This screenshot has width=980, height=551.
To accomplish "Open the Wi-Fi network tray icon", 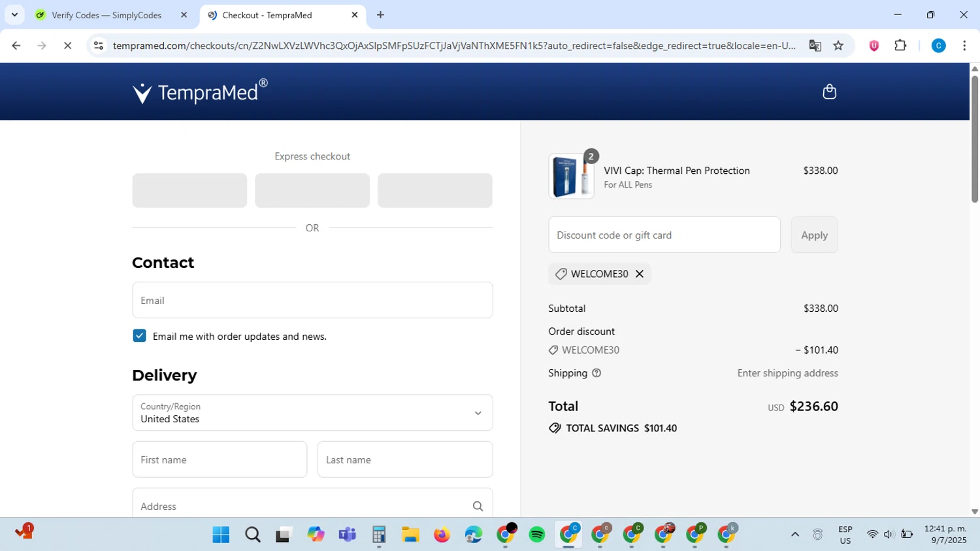I will pyautogui.click(x=872, y=535).
